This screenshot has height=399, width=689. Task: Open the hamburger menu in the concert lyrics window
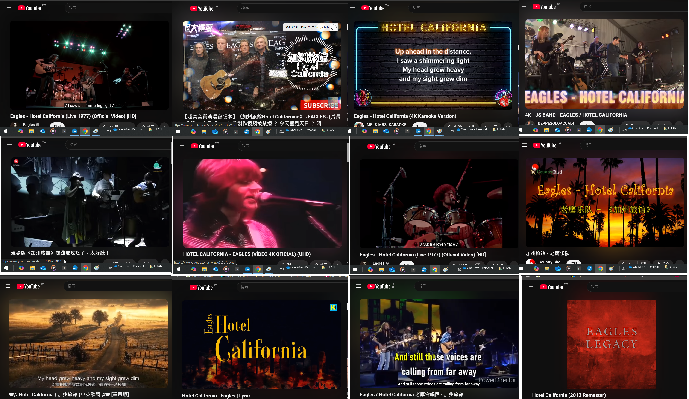click(358, 286)
